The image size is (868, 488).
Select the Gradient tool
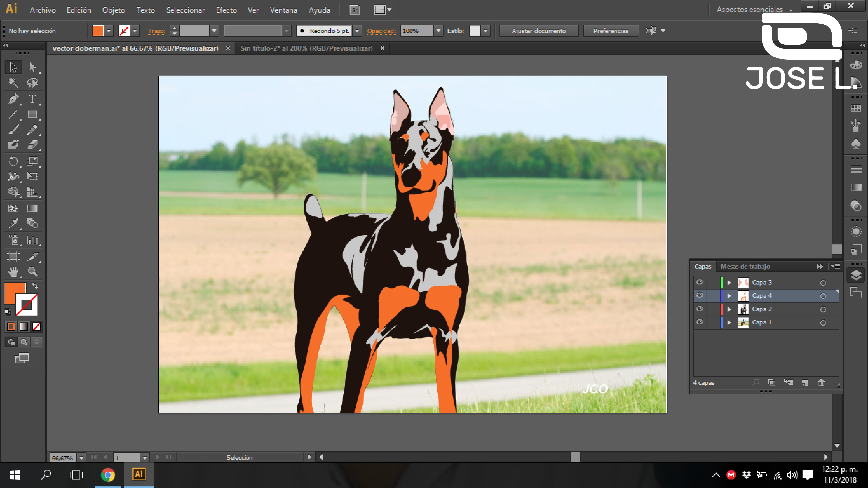tap(32, 209)
